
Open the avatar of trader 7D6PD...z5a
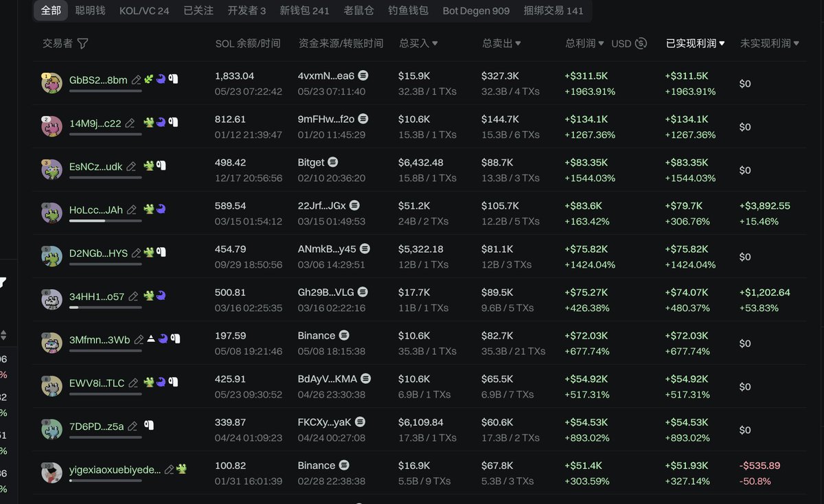(51, 429)
